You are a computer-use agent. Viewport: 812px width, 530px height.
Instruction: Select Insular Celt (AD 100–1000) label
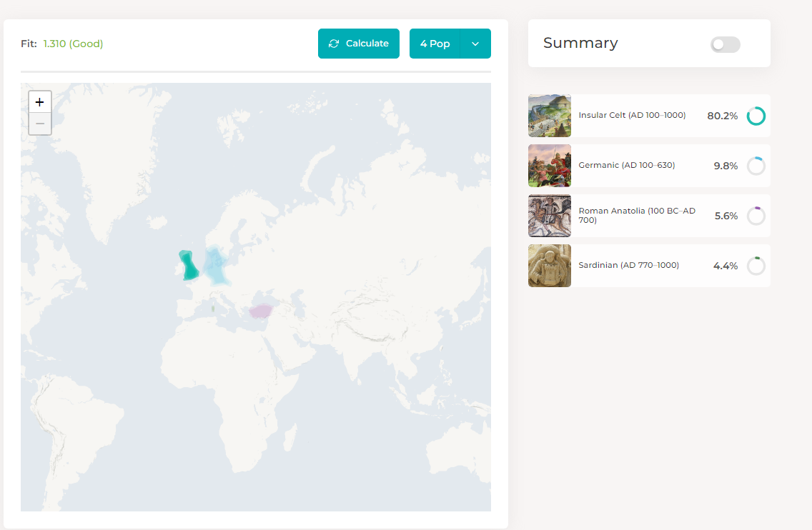(x=632, y=115)
